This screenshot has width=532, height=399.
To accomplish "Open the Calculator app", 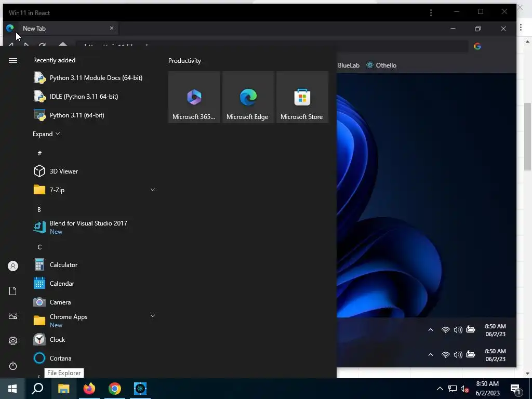I will (x=55, y=264).
